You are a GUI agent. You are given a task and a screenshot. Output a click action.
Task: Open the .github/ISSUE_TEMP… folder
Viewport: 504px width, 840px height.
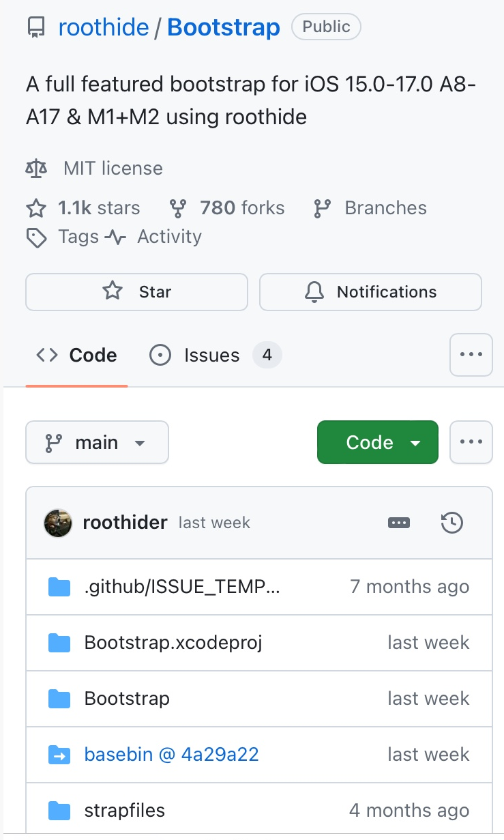pos(182,587)
